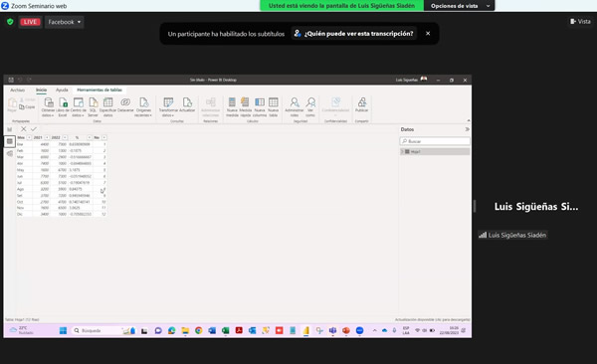The image size is (597, 364).
Task: Switch to the Data table view icon
Action: click(x=10, y=141)
